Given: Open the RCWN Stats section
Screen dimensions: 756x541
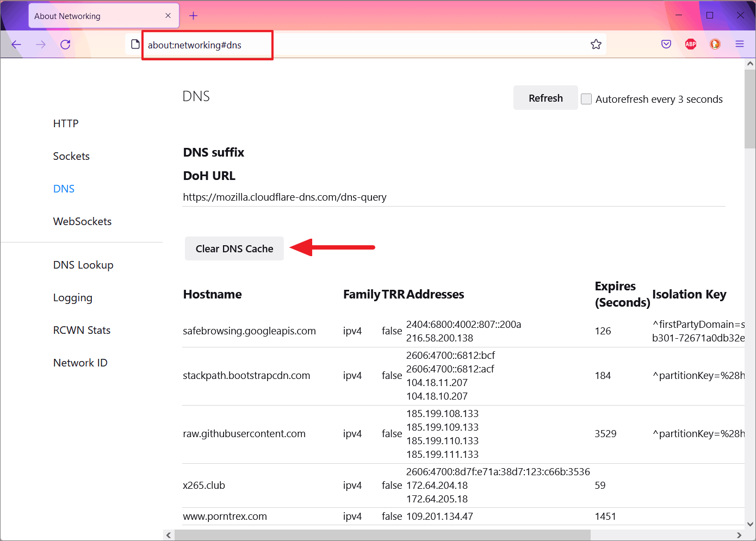Looking at the screenshot, I should [82, 330].
